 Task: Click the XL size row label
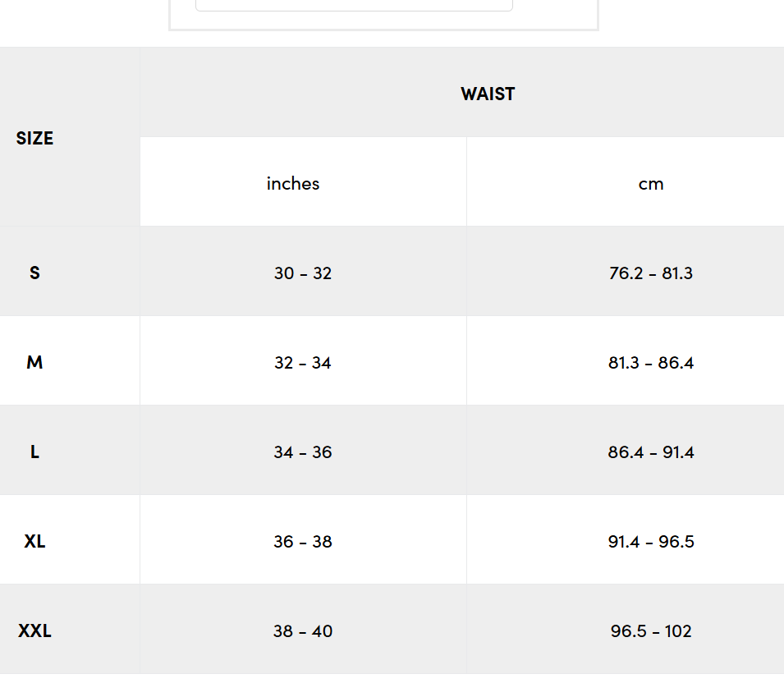34,541
